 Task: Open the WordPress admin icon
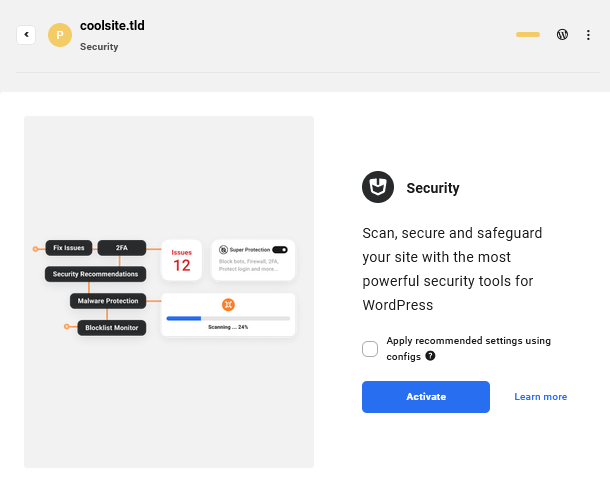(563, 35)
